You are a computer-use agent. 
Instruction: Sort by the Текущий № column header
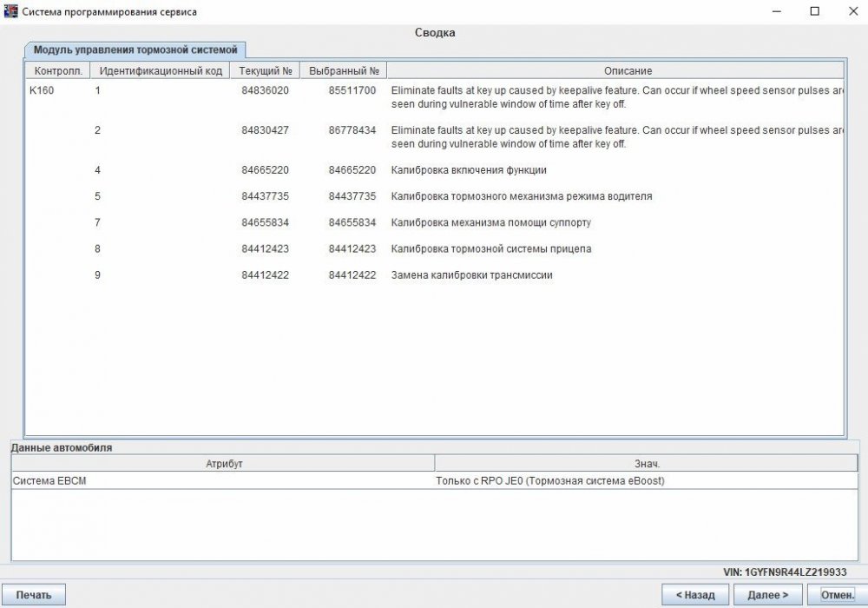[265, 70]
